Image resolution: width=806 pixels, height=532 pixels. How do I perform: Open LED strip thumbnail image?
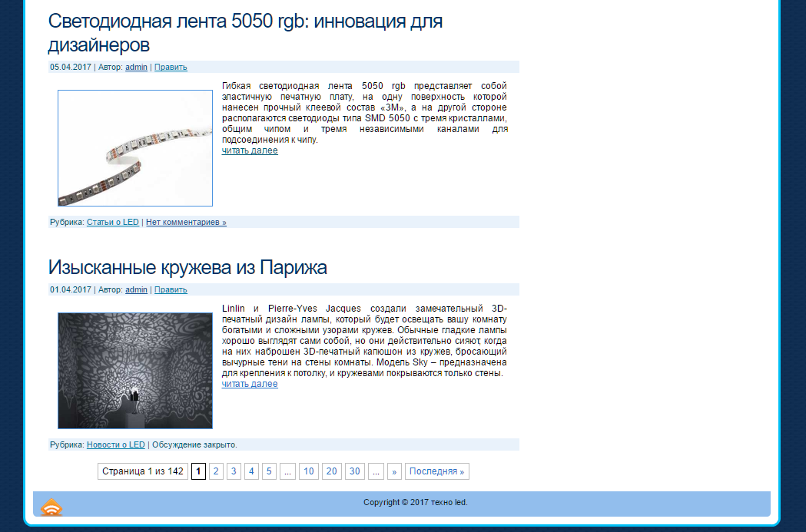coord(135,148)
